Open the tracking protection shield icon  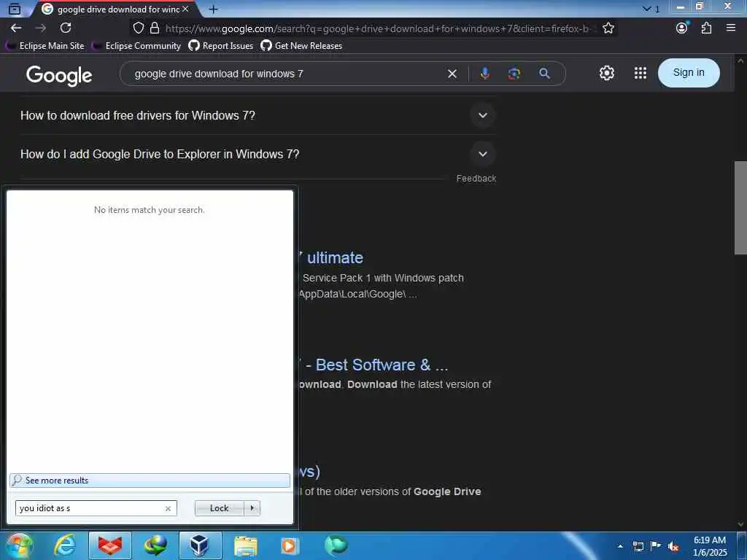click(138, 28)
